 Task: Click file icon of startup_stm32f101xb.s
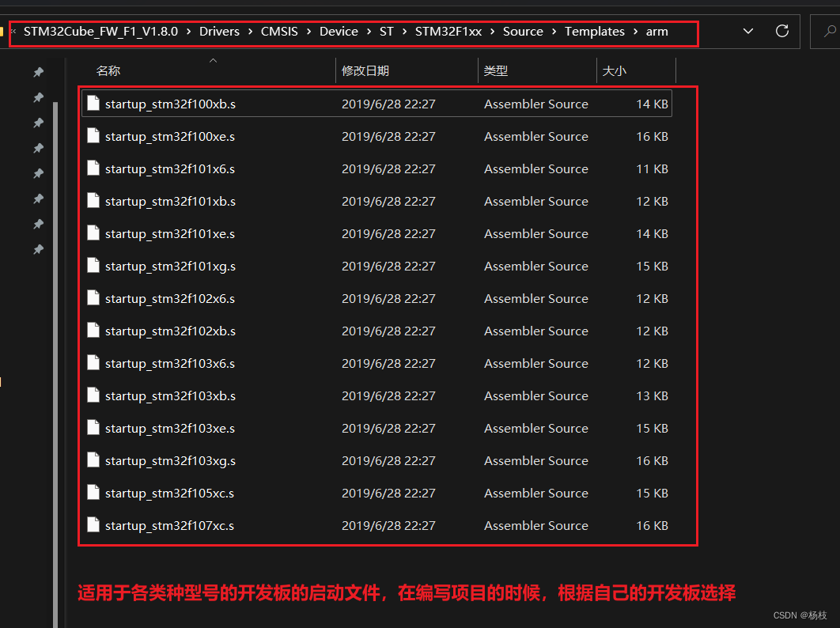(93, 201)
